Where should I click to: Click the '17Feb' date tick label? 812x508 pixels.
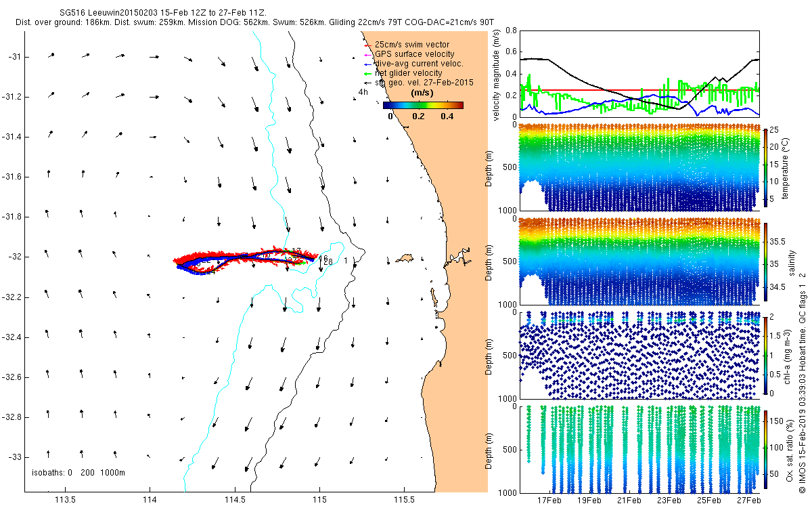click(549, 501)
